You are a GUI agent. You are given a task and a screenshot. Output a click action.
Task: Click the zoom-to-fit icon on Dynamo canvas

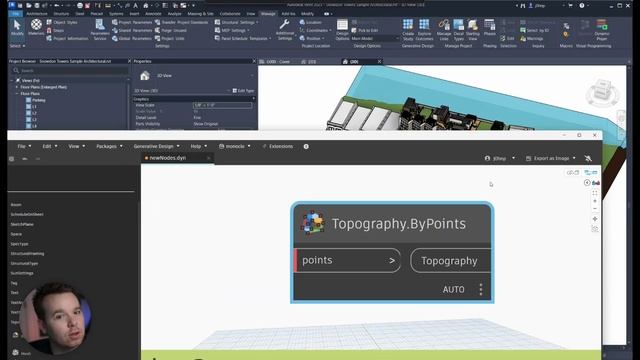tap(595, 193)
